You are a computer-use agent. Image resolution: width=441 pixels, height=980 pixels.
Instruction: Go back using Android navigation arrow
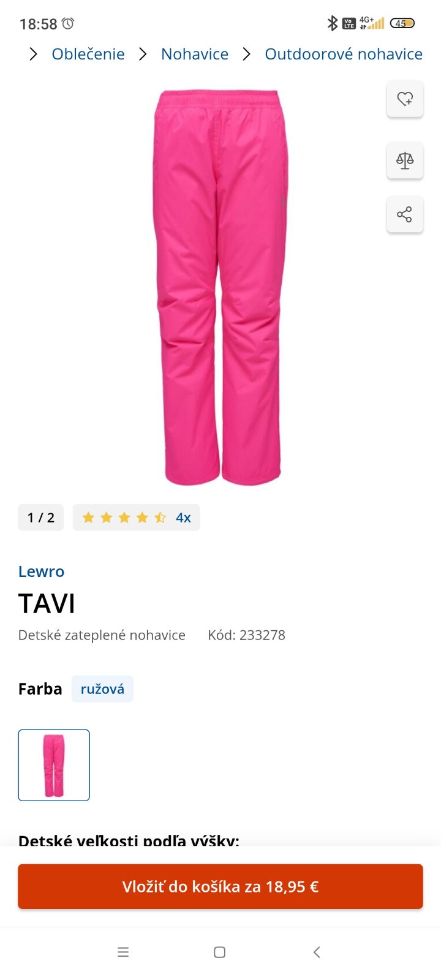tap(317, 952)
